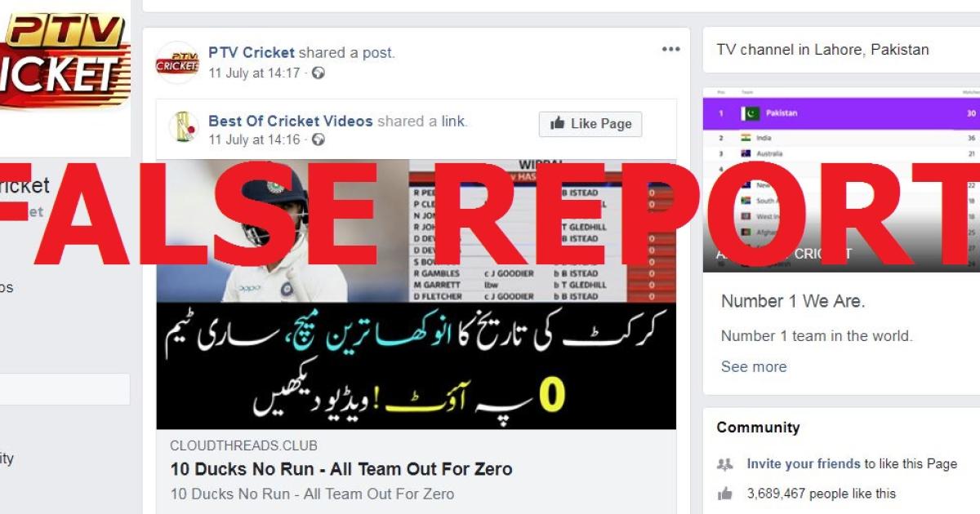Screen dimensions: 980x514
Task: Open the PTV Cricket page name link
Action: 252,52
